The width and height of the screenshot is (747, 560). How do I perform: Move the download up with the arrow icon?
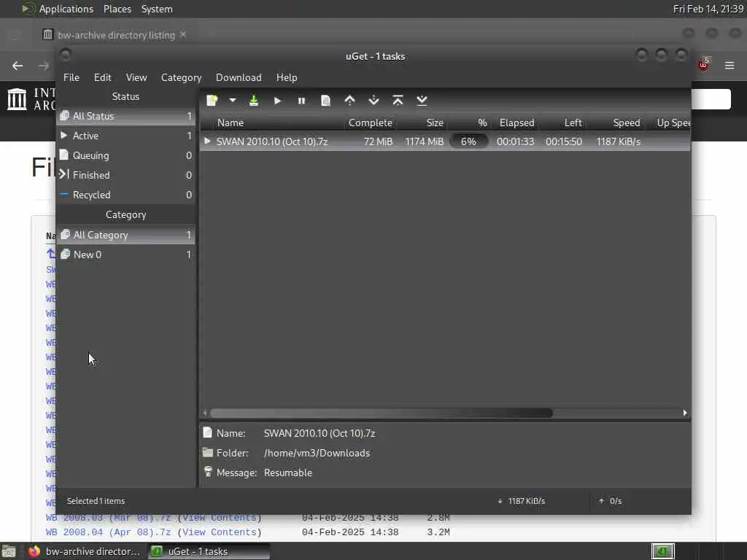point(349,101)
